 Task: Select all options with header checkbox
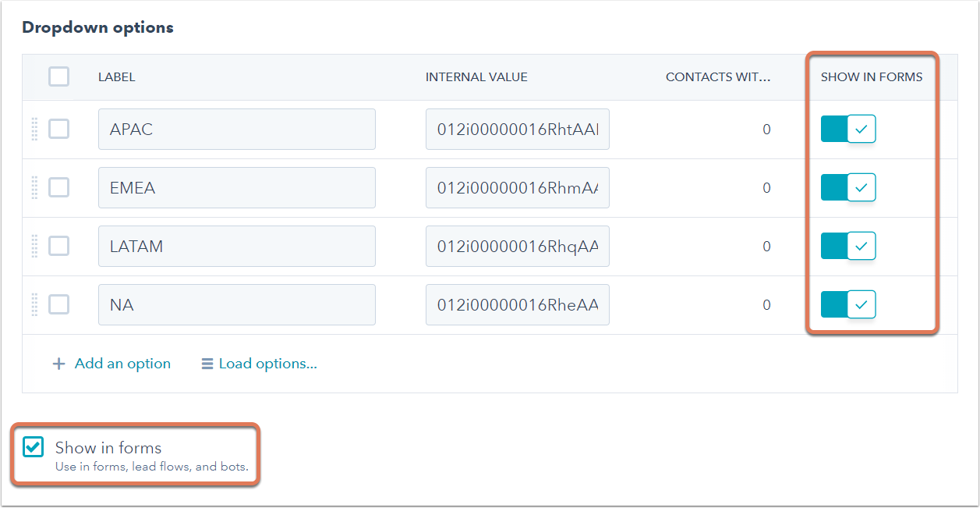pos(58,76)
